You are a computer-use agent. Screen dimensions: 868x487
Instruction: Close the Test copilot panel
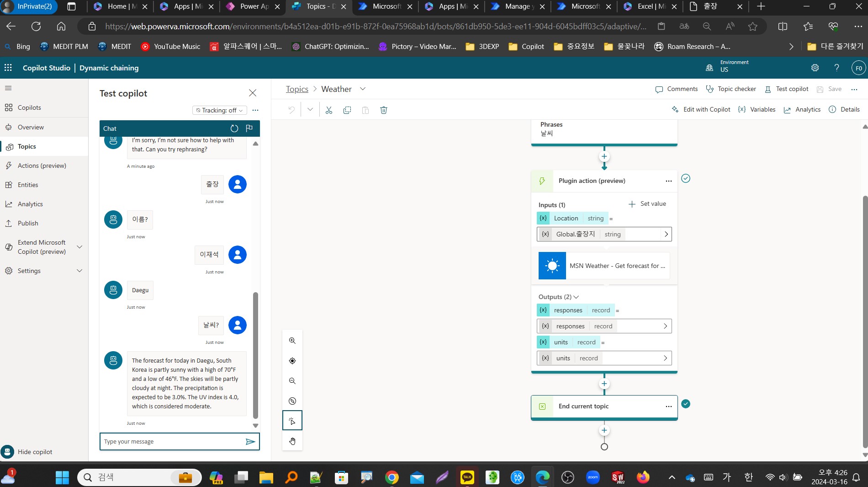(x=253, y=93)
